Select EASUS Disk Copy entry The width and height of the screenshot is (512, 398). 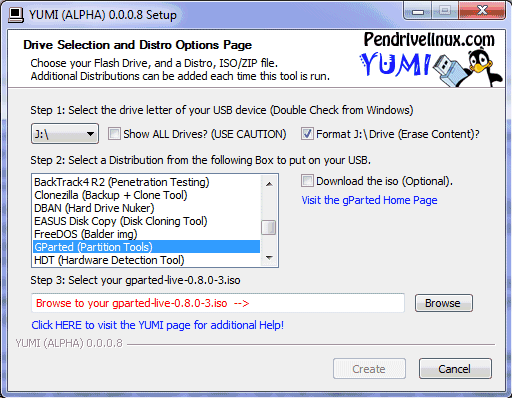pos(146,221)
